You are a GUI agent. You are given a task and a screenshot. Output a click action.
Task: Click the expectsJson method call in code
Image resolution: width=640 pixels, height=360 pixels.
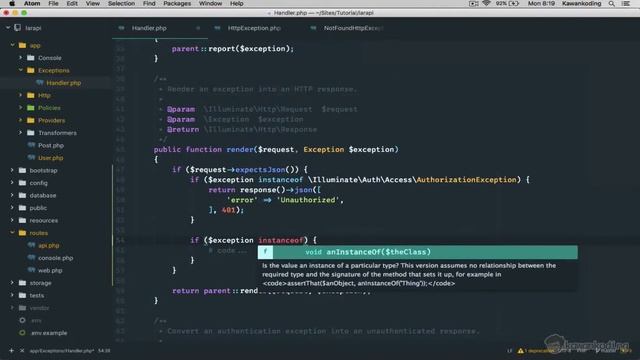coord(260,169)
